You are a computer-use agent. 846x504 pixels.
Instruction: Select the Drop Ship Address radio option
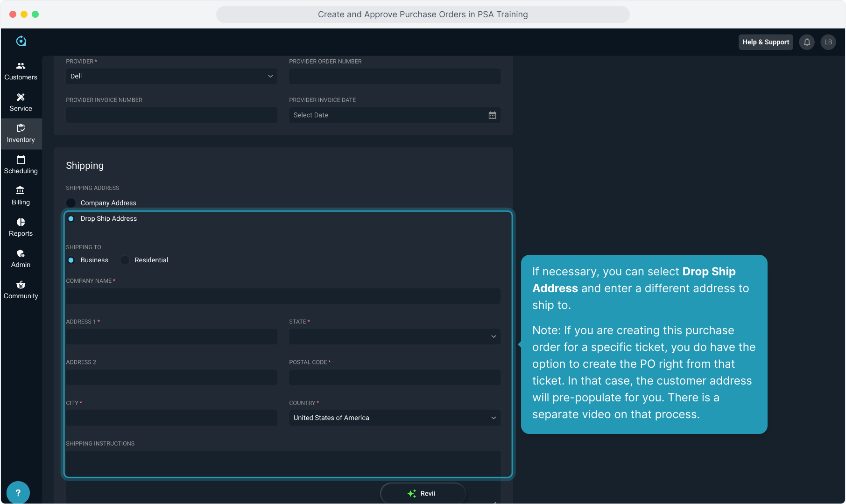(x=71, y=219)
